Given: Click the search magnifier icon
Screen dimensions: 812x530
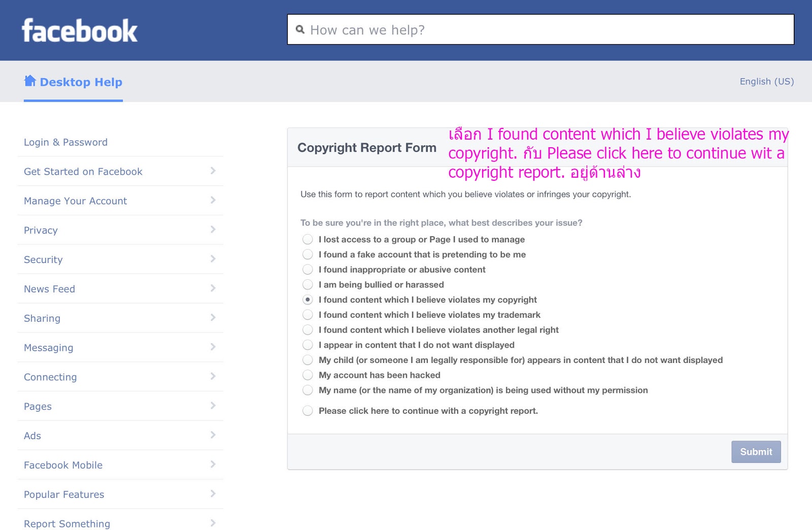Looking at the screenshot, I should pos(300,29).
